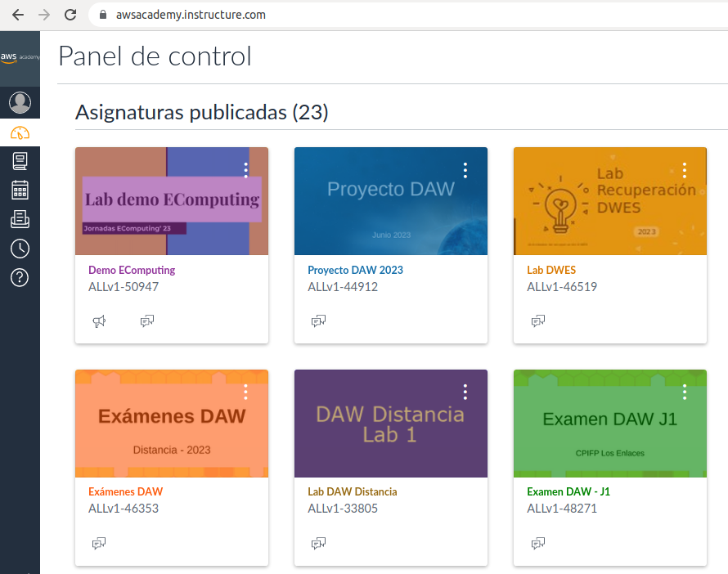Open the Proyecto DAW 2023 course link
The width and height of the screenshot is (728, 574).
(355, 269)
